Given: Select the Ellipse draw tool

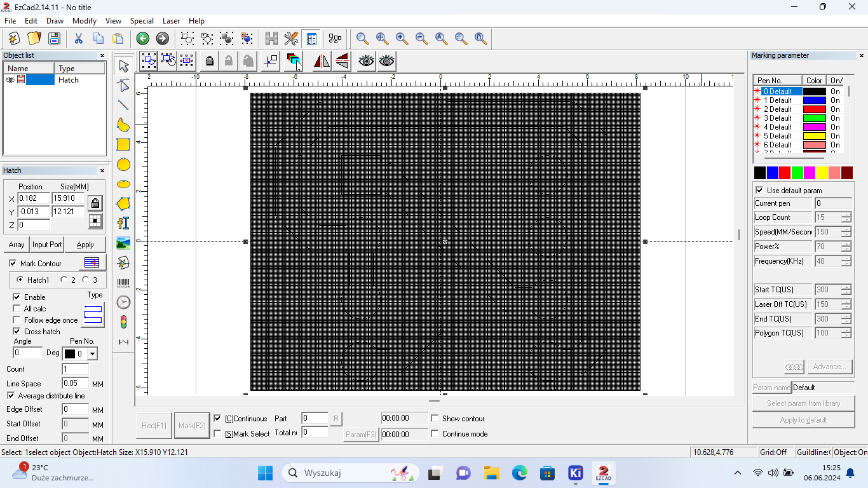Looking at the screenshot, I should [123, 184].
